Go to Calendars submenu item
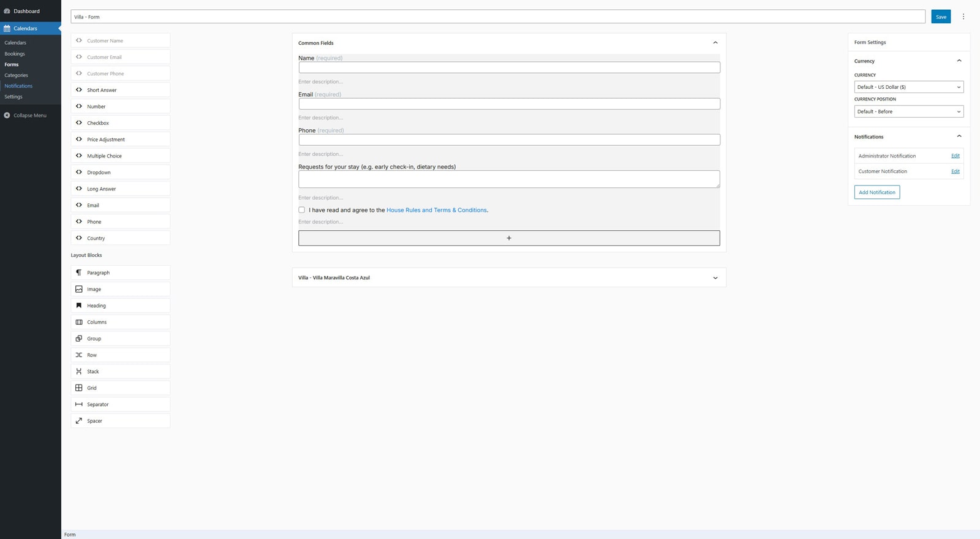980x539 pixels. (x=15, y=43)
